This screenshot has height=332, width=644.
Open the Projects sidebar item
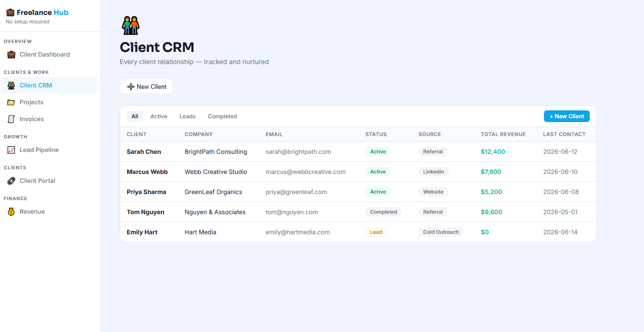50,102
